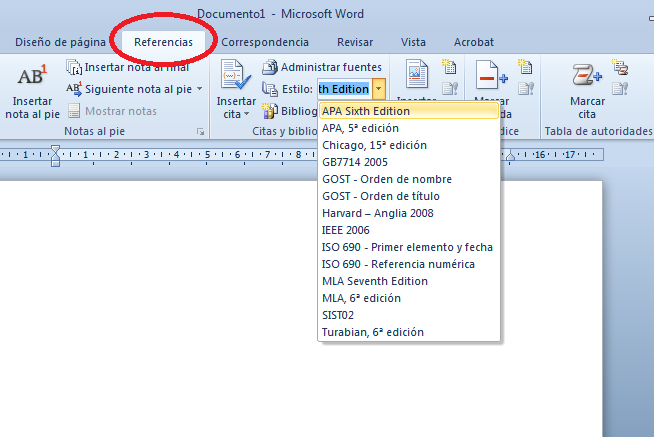
Task: Click the Marcar entrada icon
Action: tap(492, 75)
